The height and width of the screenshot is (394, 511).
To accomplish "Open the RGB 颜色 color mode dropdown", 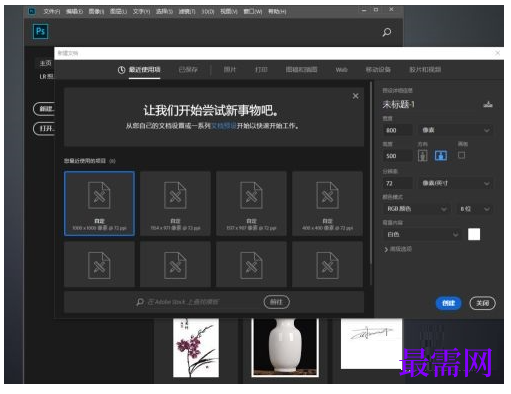I will tap(416, 209).
